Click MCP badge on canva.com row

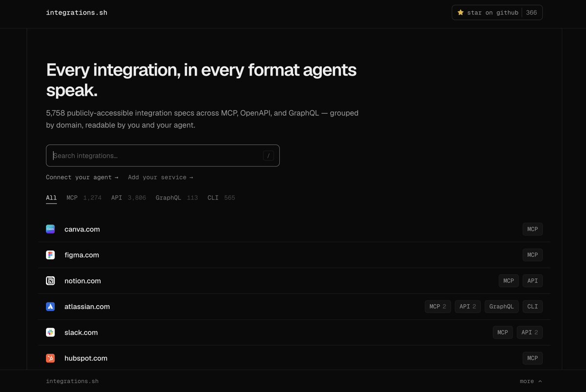point(532,229)
